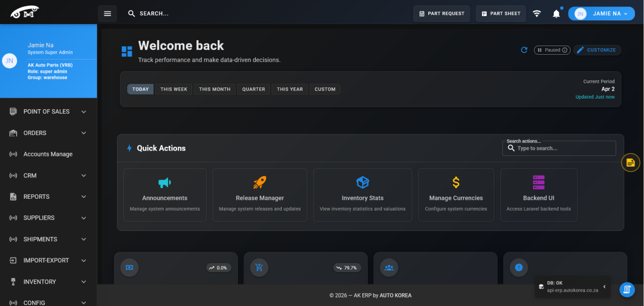Select the Today period filter
This screenshot has width=644, height=306.
(x=140, y=89)
